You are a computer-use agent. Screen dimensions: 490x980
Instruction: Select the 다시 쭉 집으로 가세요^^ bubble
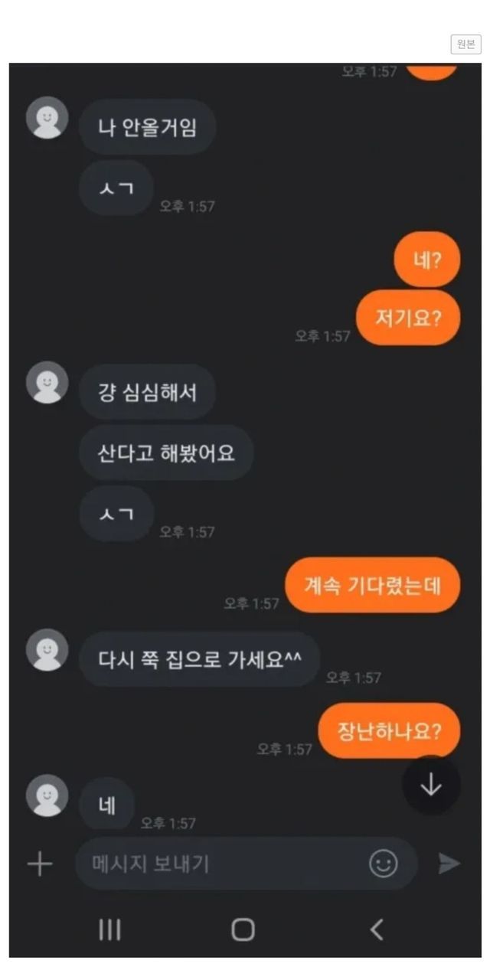pos(199,659)
